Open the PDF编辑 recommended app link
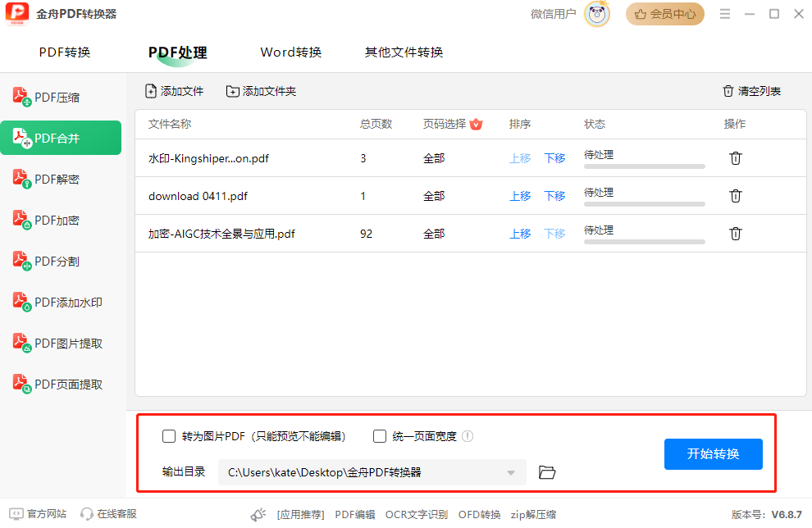The width and height of the screenshot is (812, 528). coord(354,515)
